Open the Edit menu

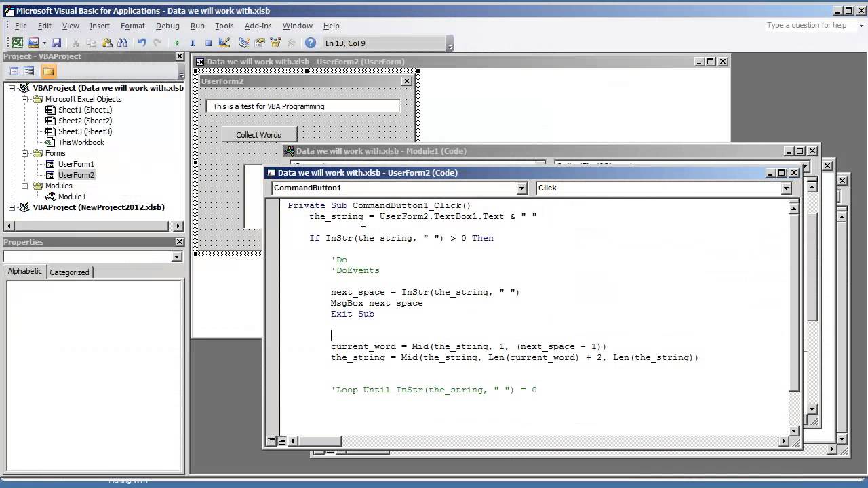[x=45, y=26]
